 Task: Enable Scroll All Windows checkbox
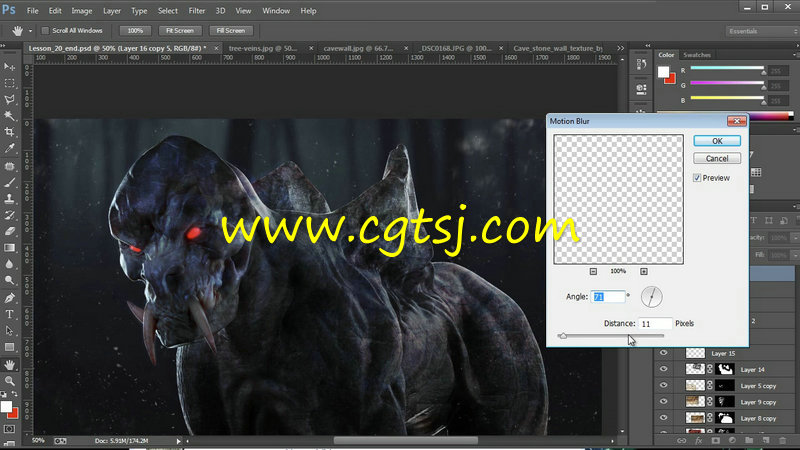[45, 31]
